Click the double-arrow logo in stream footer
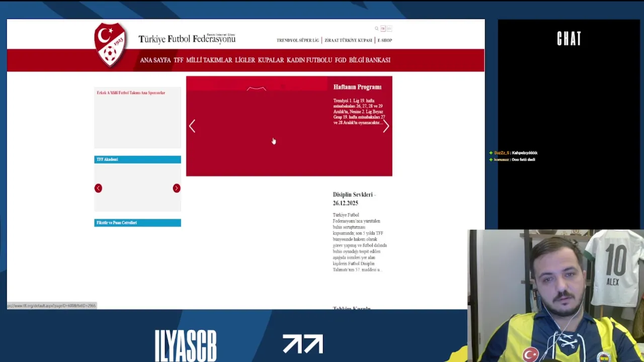 (303, 344)
